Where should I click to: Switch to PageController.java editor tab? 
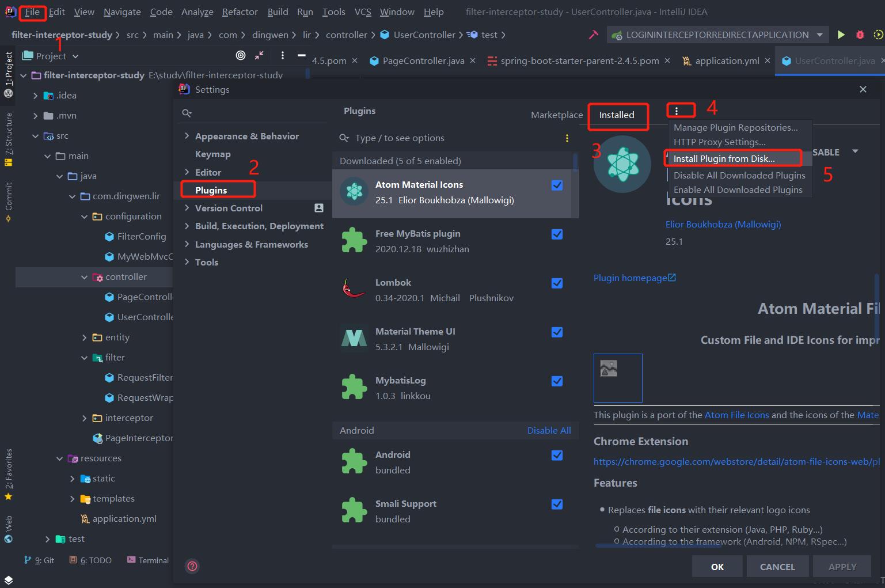423,60
